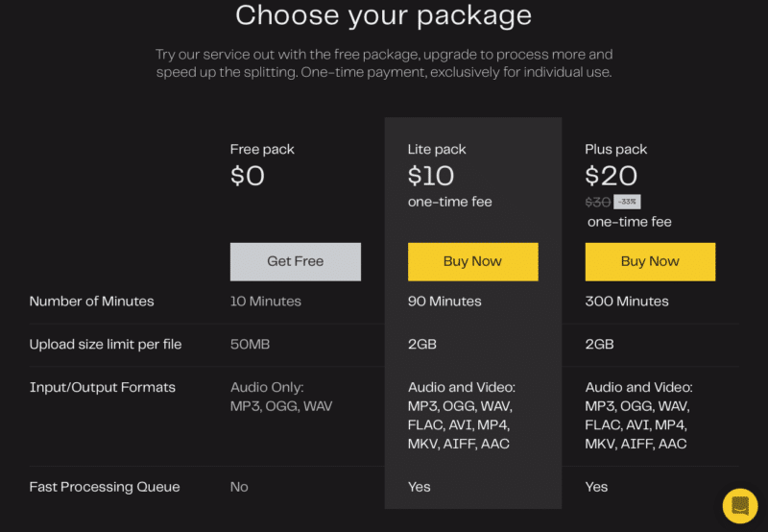The image size is (768, 532).
Task: Select the Input/Output Formats row label
Action: coord(103,388)
